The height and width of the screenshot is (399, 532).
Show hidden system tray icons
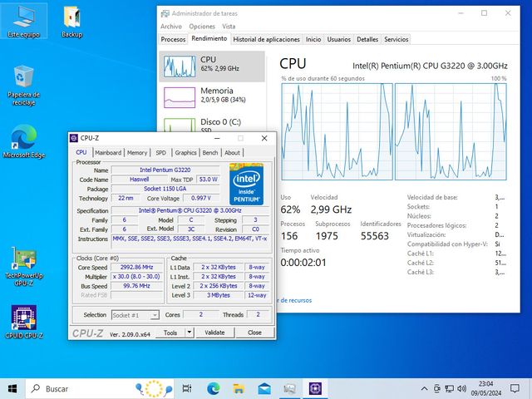click(424, 388)
